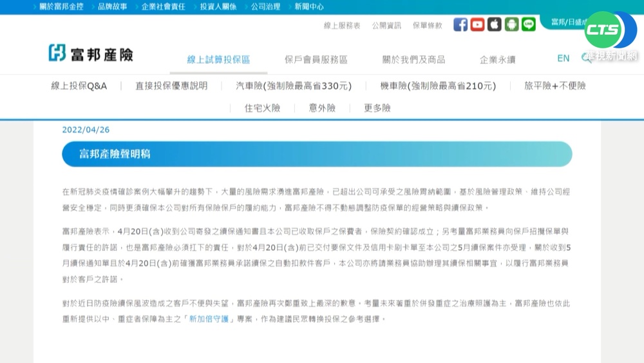Image resolution: width=644 pixels, height=363 pixels.
Task: Open 更多險 submenu item
Action: (x=377, y=108)
